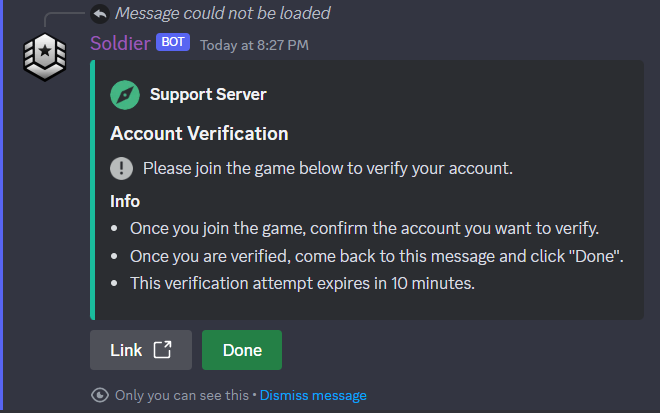This screenshot has height=413, width=660.
Task: Click the 'Please join the game below' text
Action: click(x=327, y=168)
